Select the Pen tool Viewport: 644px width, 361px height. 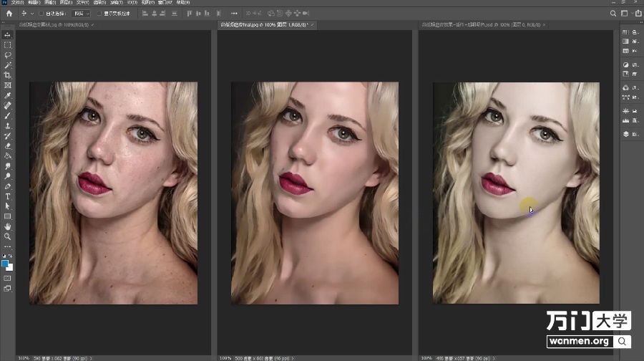pos(7,186)
